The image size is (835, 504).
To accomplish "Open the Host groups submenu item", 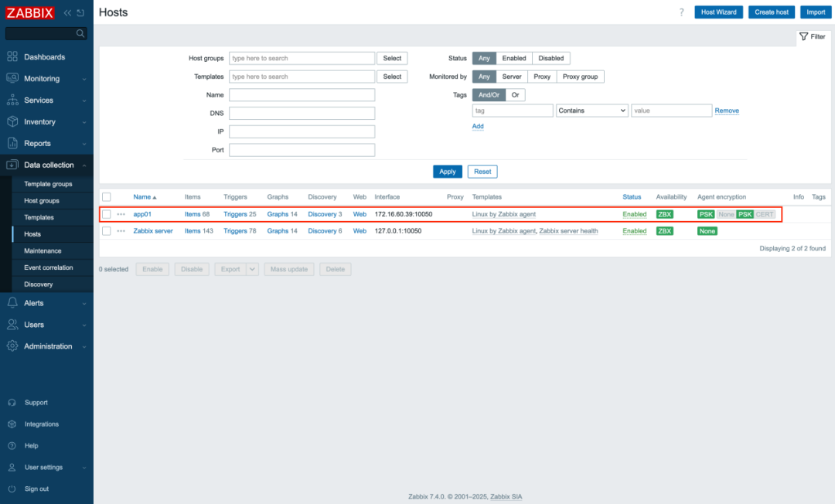I will [x=42, y=201].
